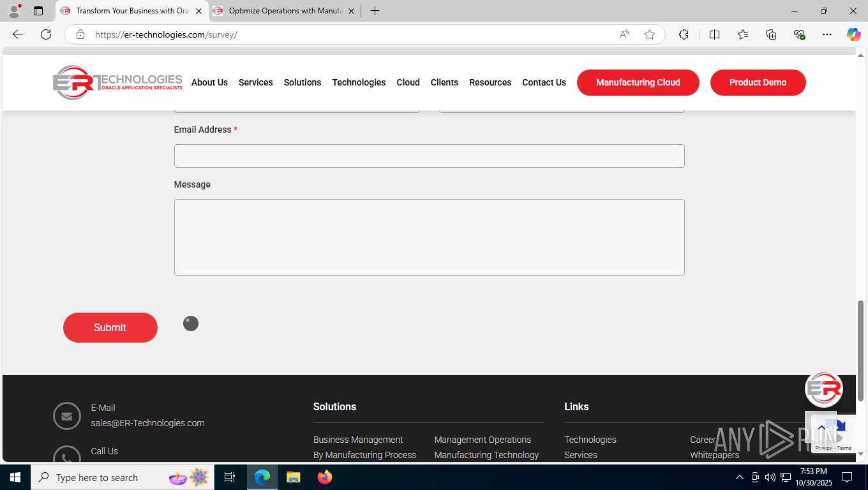This screenshot has width=868, height=490.
Task: Open By Manufacturing Process link
Action: point(364,455)
